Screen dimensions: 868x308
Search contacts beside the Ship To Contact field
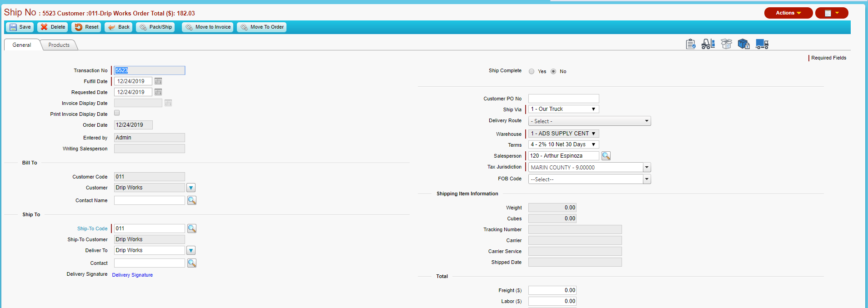point(192,263)
